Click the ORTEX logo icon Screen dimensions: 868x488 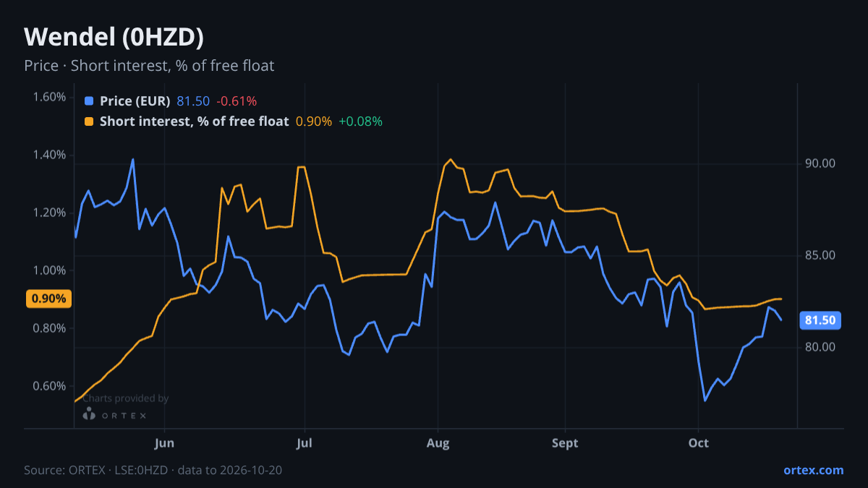pyautogui.click(x=89, y=414)
